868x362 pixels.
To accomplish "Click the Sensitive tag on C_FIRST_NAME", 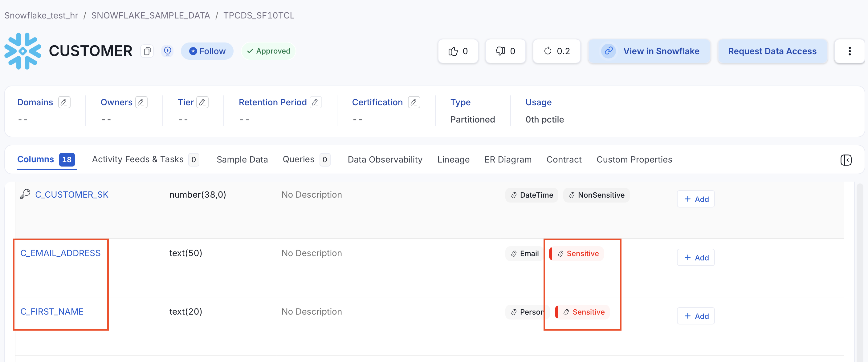I will (582, 312).
